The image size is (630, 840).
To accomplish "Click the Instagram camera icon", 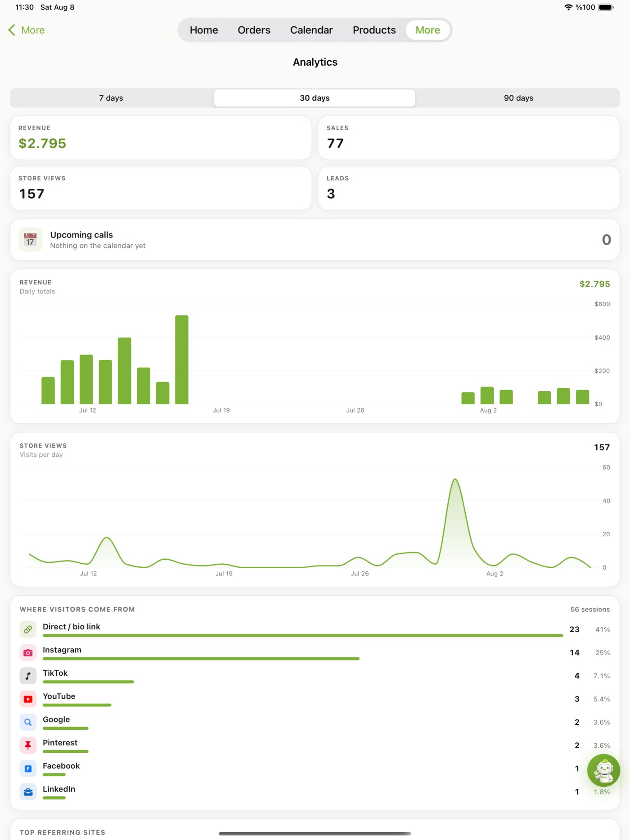I will click(x=28, y=652).
